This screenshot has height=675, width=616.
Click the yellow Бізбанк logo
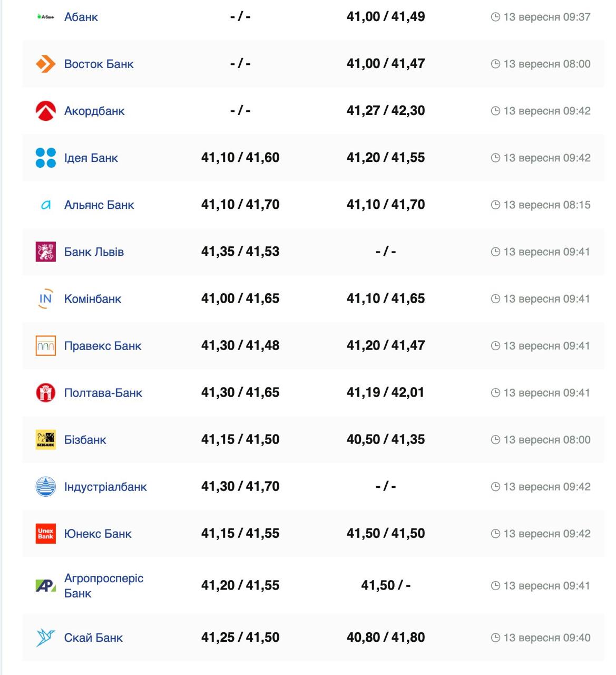pos(45,440)
